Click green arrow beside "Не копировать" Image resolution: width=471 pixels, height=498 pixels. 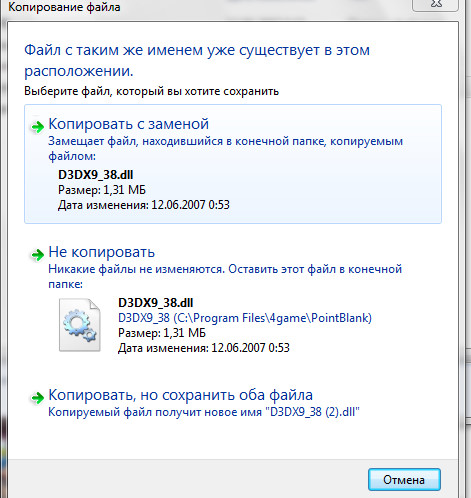pyautogui.click(x=38, y=255)
